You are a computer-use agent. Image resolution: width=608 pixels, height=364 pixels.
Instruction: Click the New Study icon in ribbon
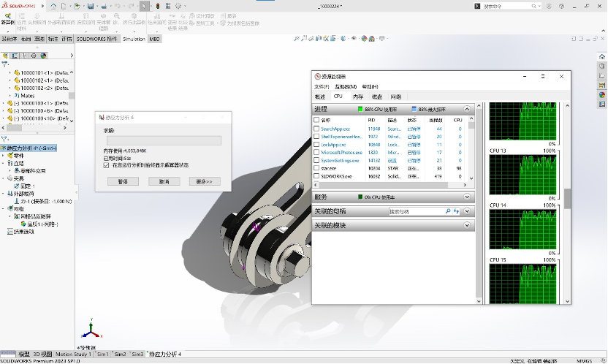point(8,18)
